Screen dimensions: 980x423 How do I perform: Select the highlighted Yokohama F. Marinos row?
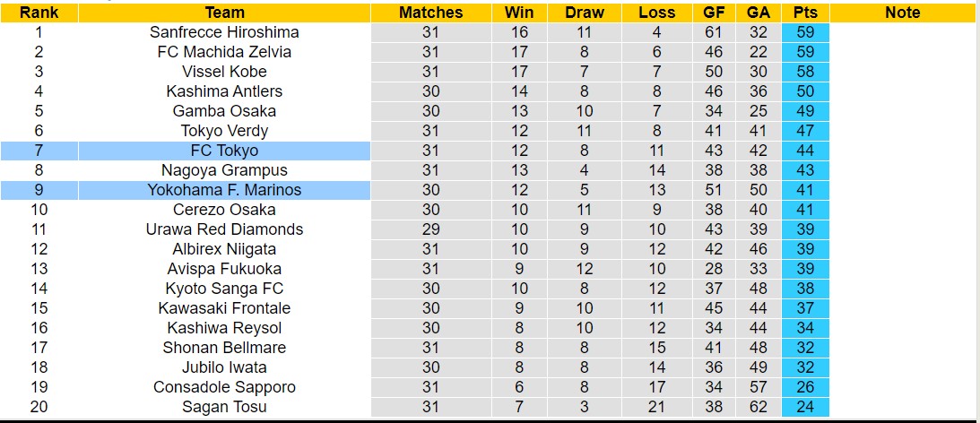[x=224, y=190]
